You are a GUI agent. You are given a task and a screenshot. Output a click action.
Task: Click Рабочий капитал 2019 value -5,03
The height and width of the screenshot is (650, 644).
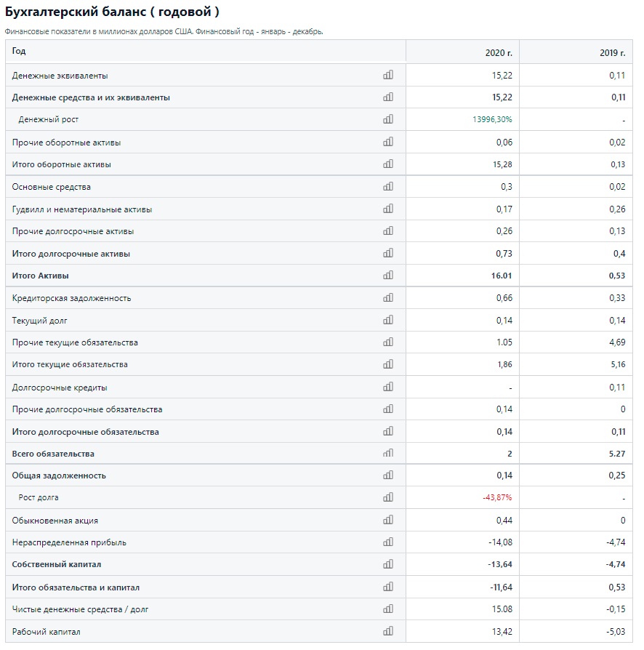point(616,632)
